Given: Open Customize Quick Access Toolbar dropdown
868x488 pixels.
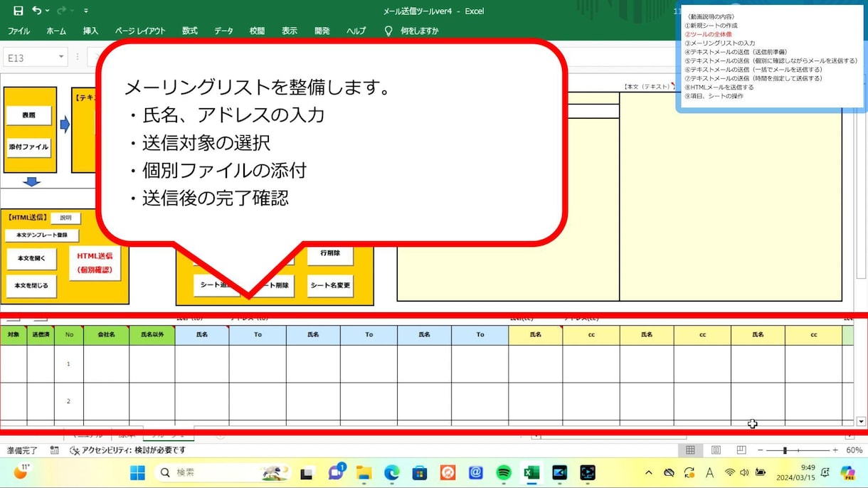Looking at the screenshot, I should 86,11.
